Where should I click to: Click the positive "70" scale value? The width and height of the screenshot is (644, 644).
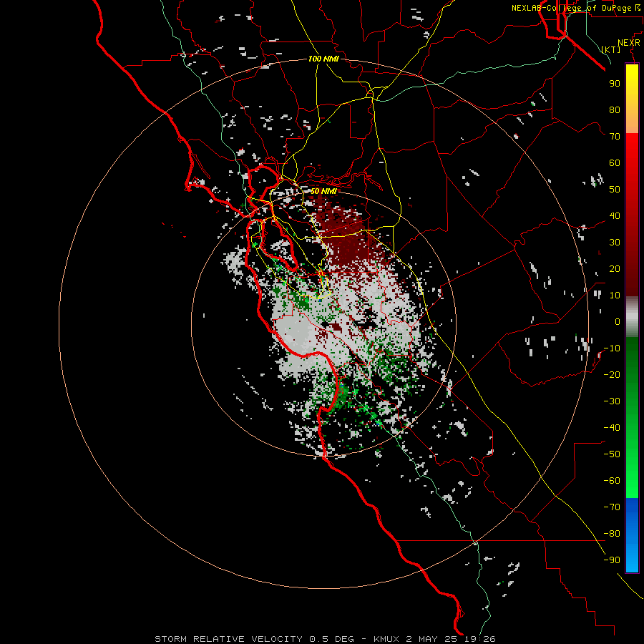pos(615,137)
